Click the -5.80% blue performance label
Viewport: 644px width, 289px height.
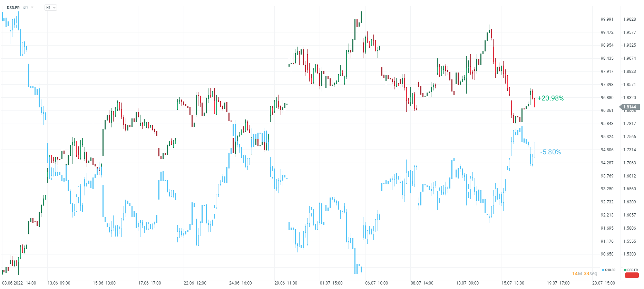(x=550, y=152)
